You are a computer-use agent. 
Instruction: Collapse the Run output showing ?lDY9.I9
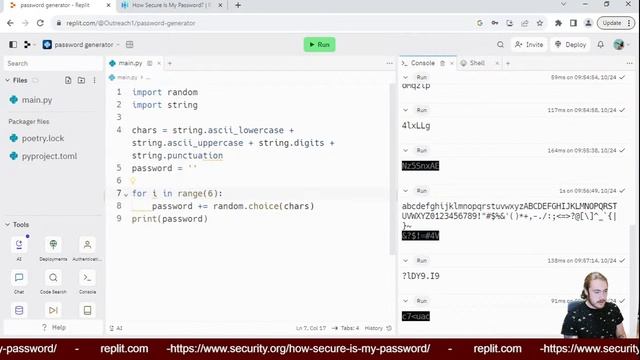[405, 261]
